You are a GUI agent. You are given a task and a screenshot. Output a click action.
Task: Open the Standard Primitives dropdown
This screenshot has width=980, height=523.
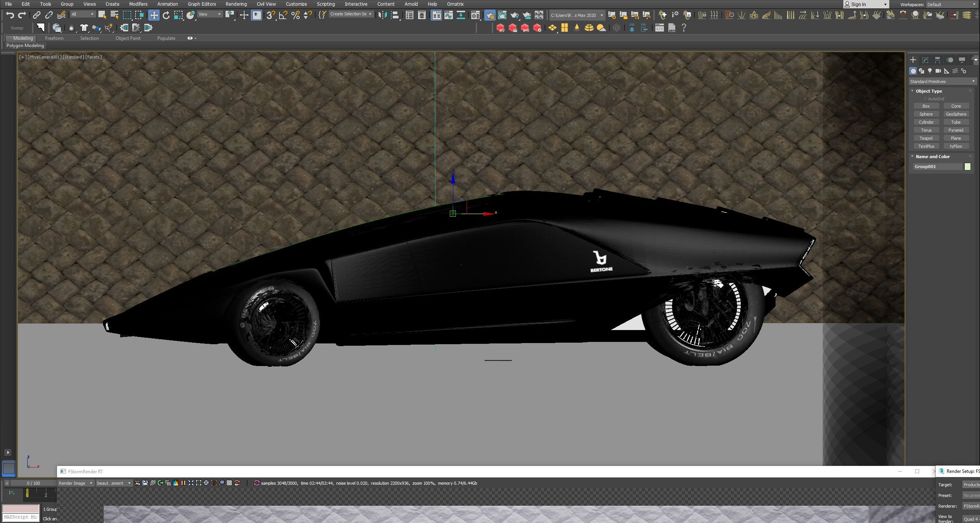pyautogui.click(x=942, y=82)
